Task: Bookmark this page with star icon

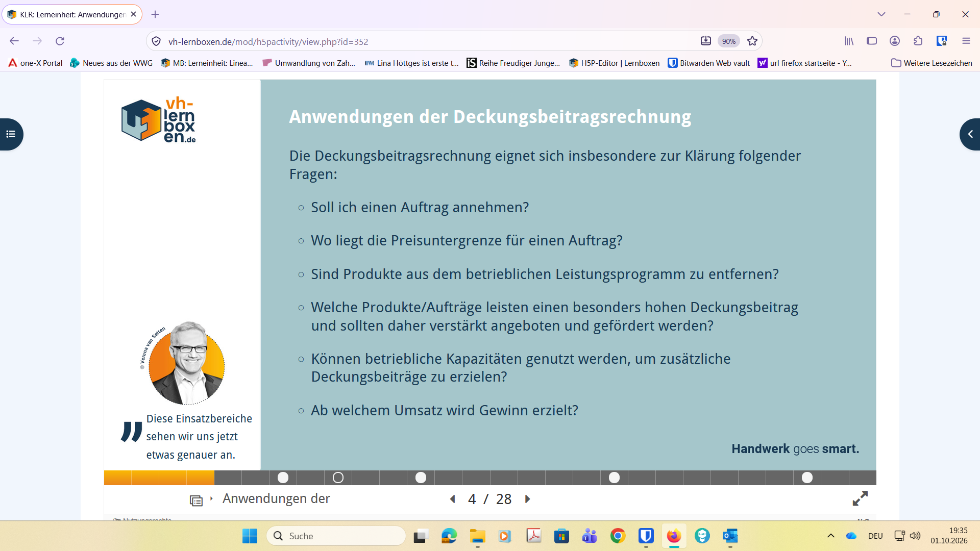Action: click(x=752, y=41)
